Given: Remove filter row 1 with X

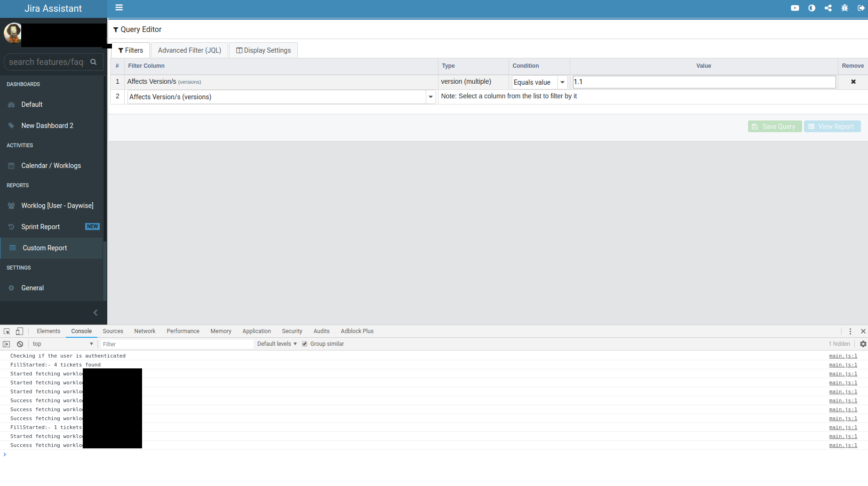Looking at the screenshot, I should click(853, 82).
